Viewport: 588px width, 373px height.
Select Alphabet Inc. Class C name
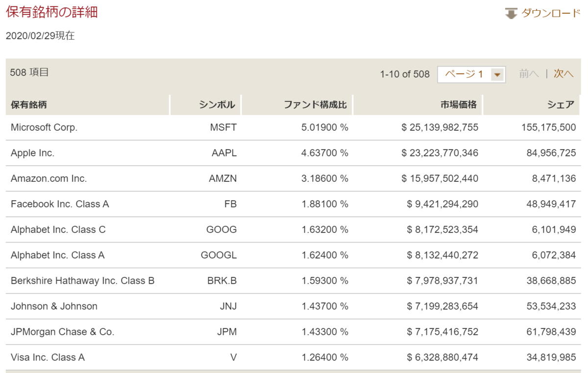pyautogui.click(x=58, y=229)
